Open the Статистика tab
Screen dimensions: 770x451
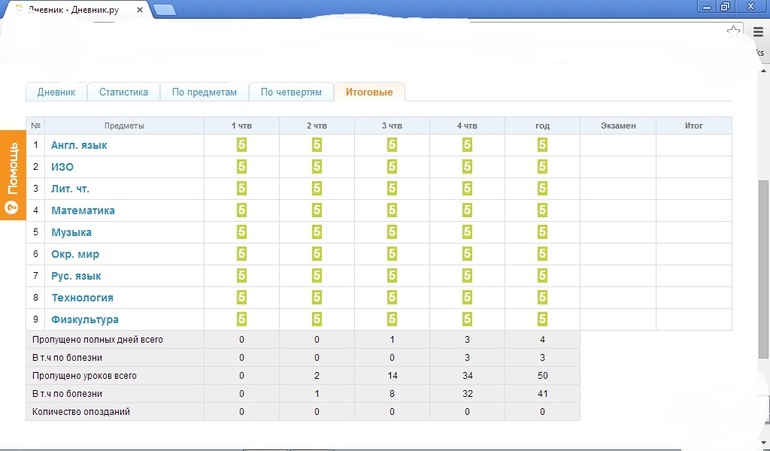coord(124,92)
